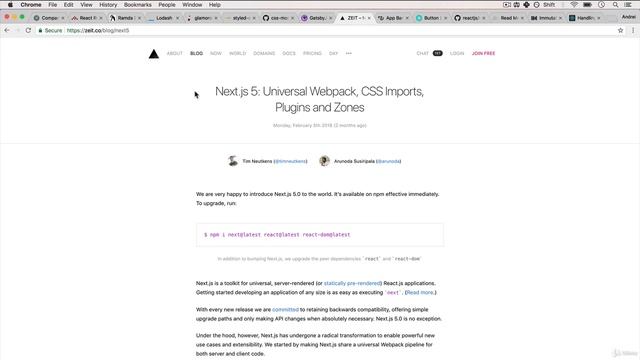Click the LOGIN link
The height and width of the screenshot is (360, 640).
(457, 53)
